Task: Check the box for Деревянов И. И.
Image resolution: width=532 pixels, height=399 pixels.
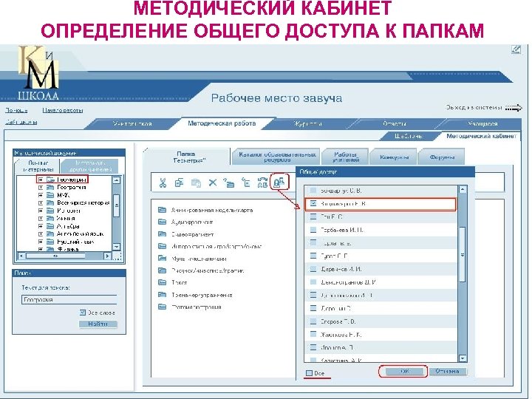Action: point(313,270)
